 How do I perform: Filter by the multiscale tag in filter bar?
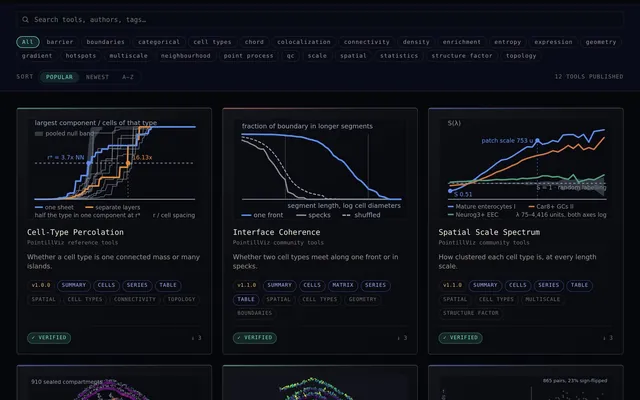128,56
